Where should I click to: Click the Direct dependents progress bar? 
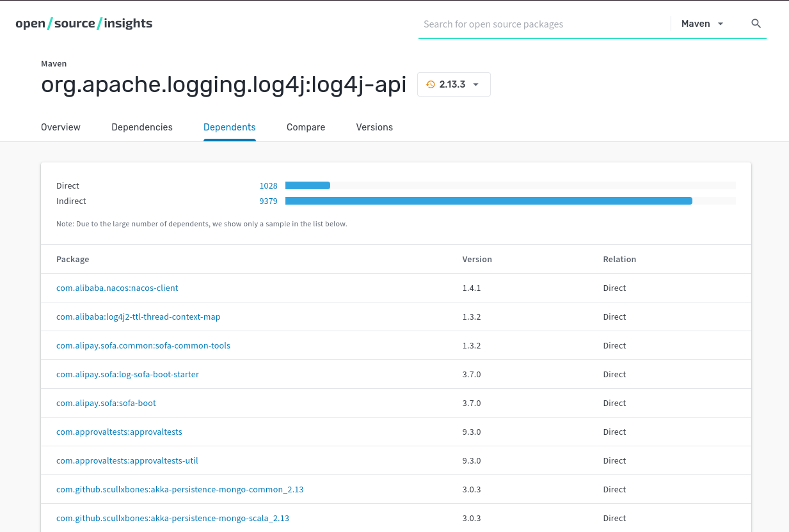tap(511, 185)
